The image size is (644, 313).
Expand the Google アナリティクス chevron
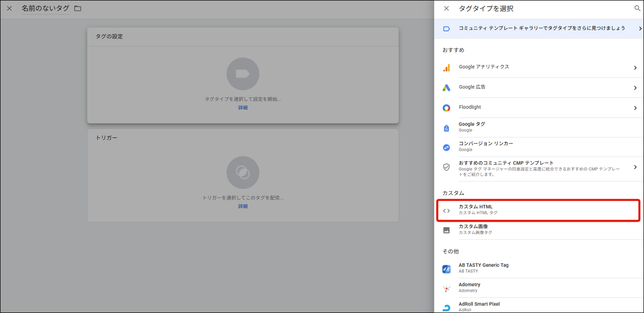click(635, 68)
